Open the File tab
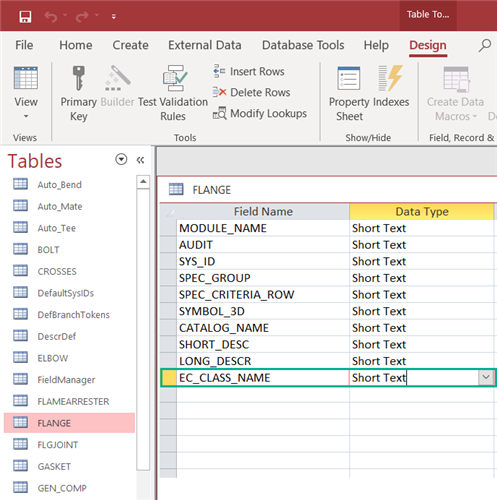The image size is (497, 500). point(24,45)
